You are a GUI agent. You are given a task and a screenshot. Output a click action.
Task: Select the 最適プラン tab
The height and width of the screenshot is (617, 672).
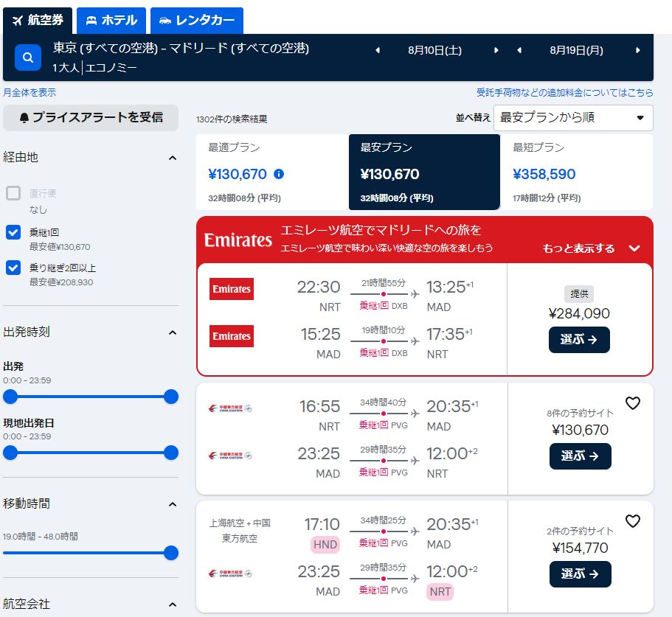(272, 172)
